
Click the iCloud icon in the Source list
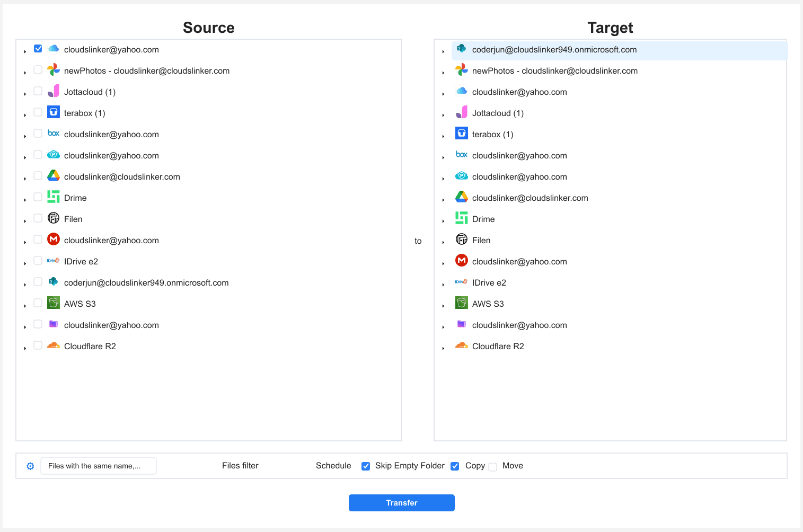point(54,49)
